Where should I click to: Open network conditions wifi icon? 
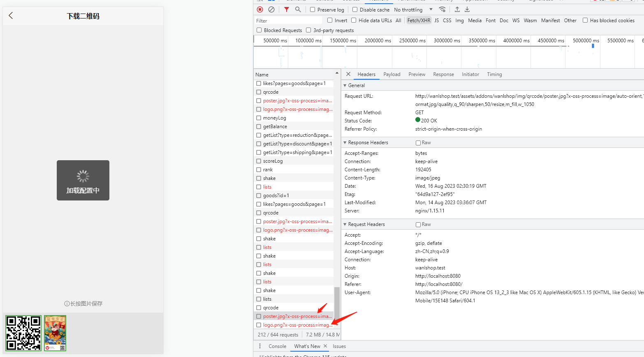tap(442, 9)
